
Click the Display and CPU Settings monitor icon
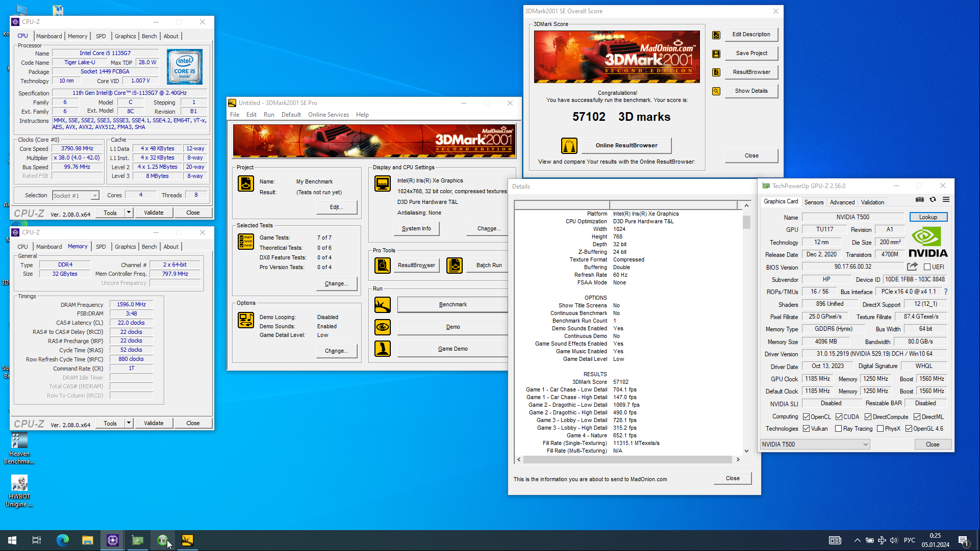click(x=383, y=183)
